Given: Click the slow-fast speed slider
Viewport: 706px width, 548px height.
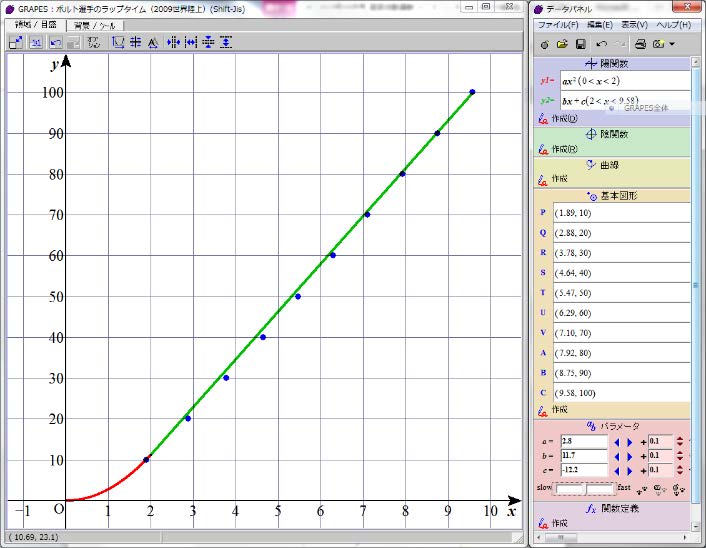Looking at the screenshot, I should [x=585, y=488].
